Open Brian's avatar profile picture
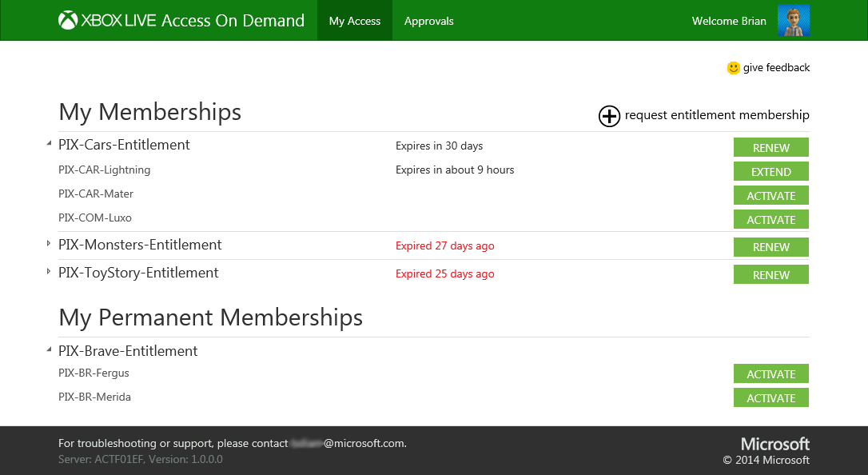Viewport: 868px width, 475px height. click(793, 21)
